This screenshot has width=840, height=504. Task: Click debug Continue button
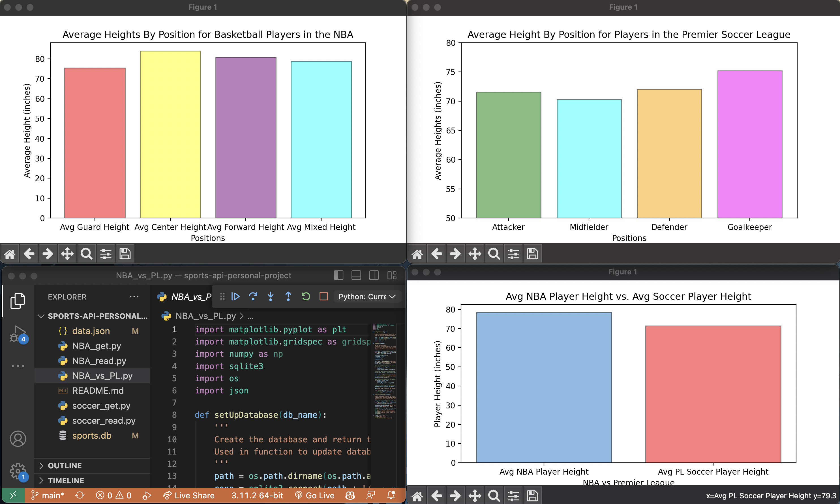point(235,296)
